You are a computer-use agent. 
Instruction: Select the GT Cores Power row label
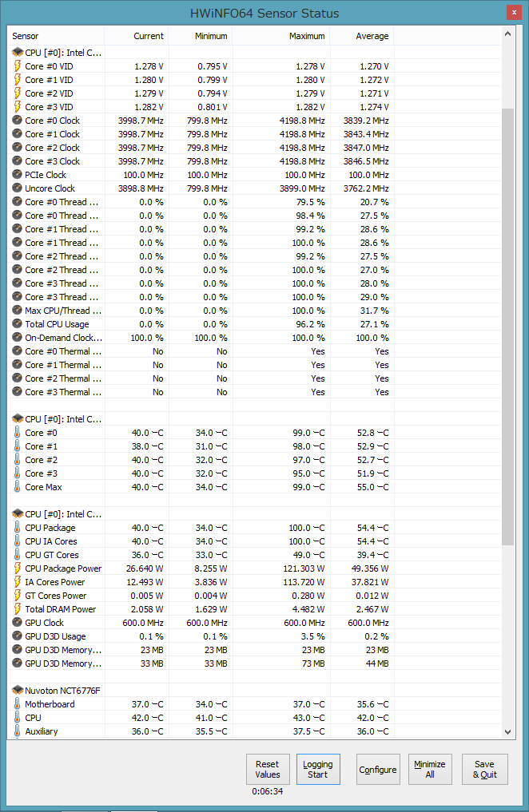[x=55, y=596]
